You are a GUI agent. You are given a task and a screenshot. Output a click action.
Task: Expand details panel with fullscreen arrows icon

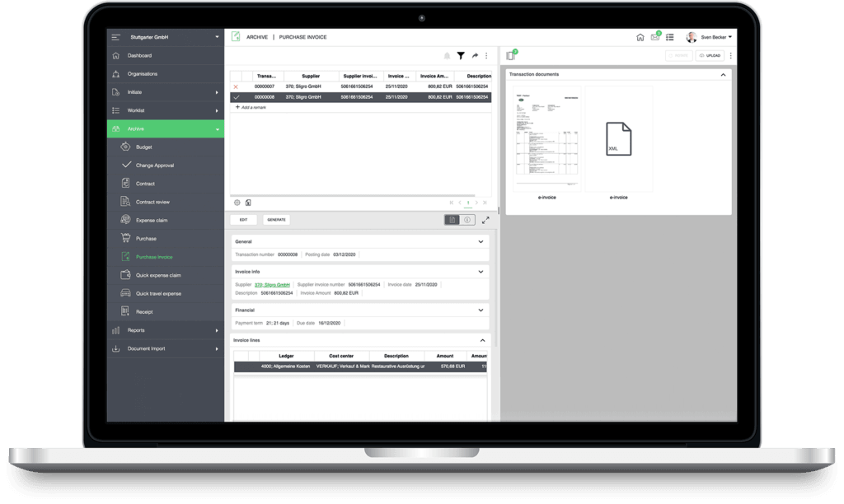click(x=485, y=220)
